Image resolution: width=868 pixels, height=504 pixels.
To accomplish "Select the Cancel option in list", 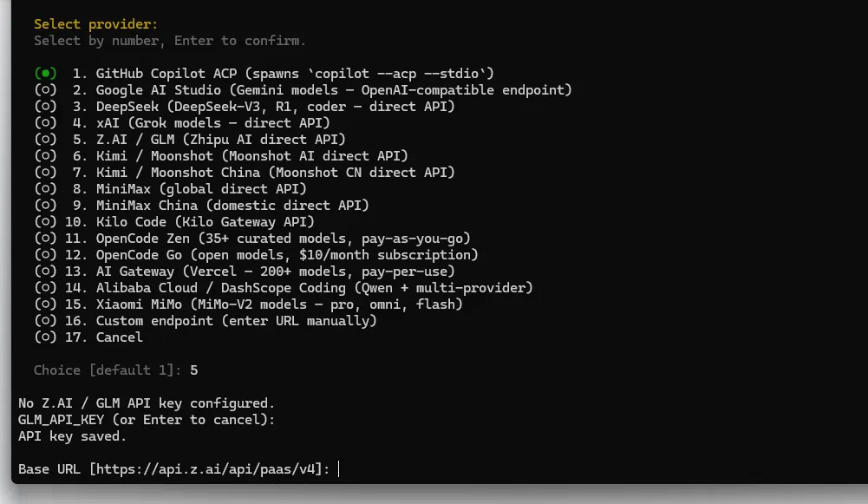I will [45, 337].
